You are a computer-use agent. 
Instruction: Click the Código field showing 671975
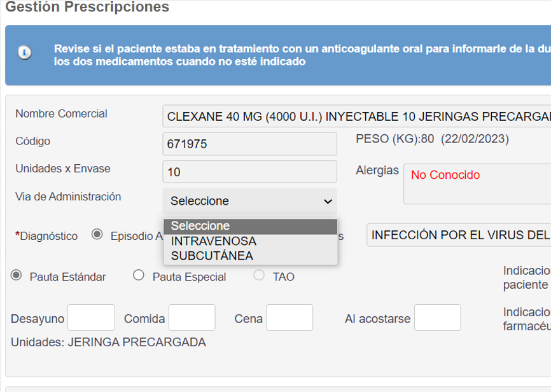[x=250, y=144]
